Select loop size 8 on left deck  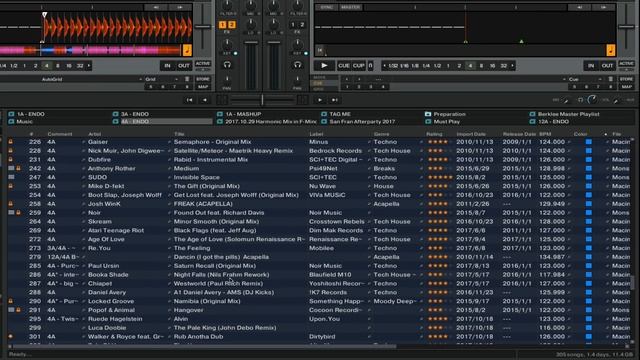58,66
